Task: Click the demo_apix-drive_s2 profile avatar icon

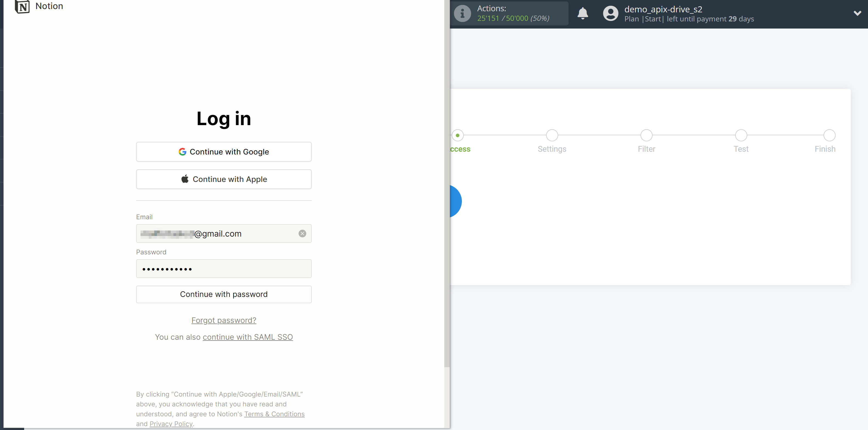Action: coord(610,13)
